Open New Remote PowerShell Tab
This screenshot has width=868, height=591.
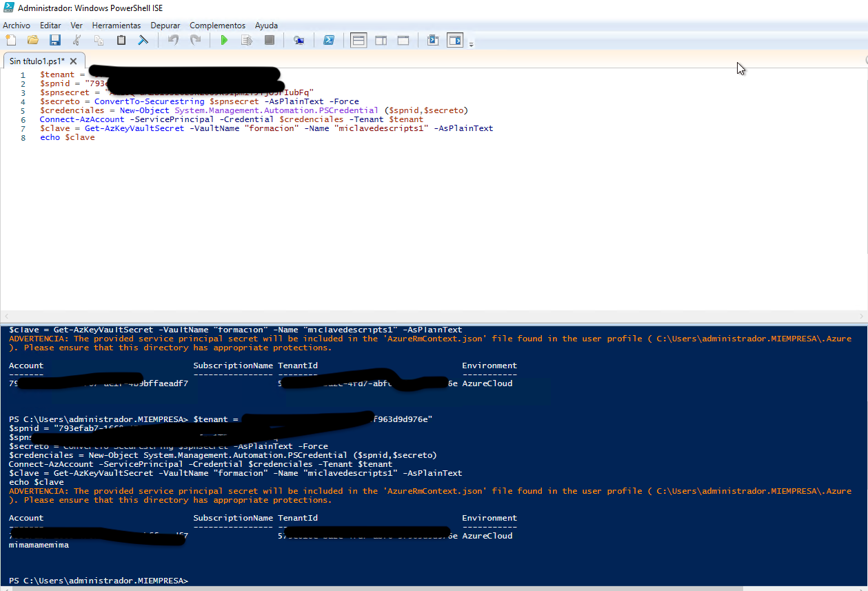click(299, 41)
